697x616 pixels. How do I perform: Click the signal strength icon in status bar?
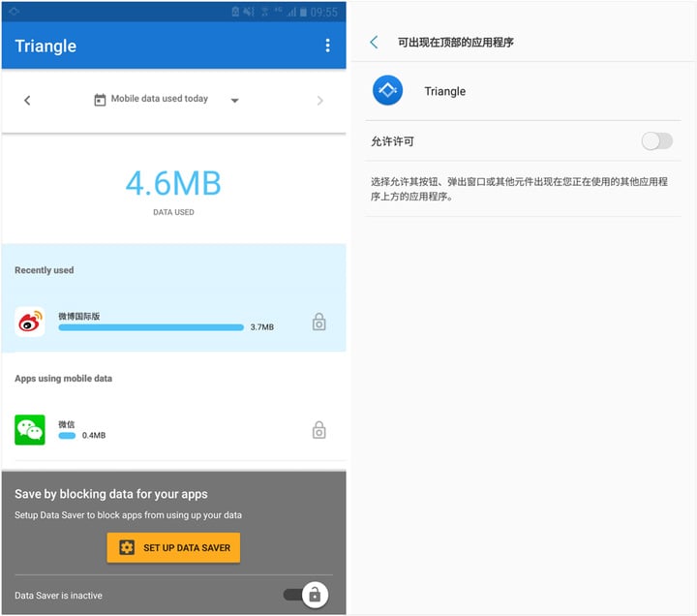[x=291, y=12]
